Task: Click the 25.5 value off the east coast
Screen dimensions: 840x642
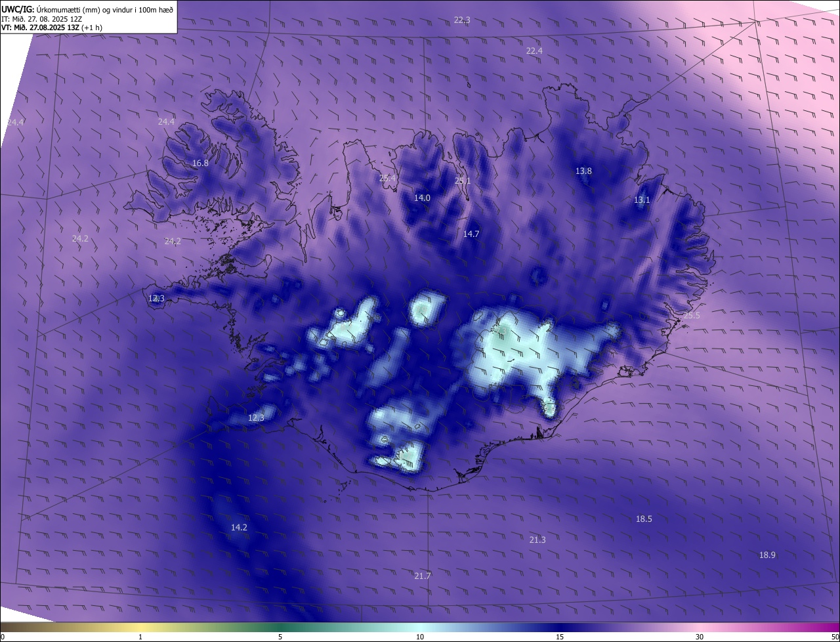Action: (692, 316)
